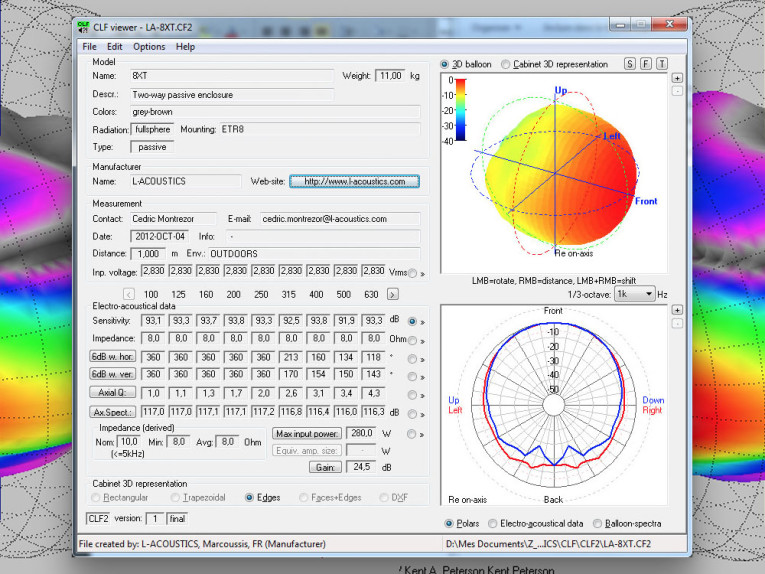This screenshot has height=574, width=765.
Task: Select Balloon-spectra display option
Action: tap(627, 523)
